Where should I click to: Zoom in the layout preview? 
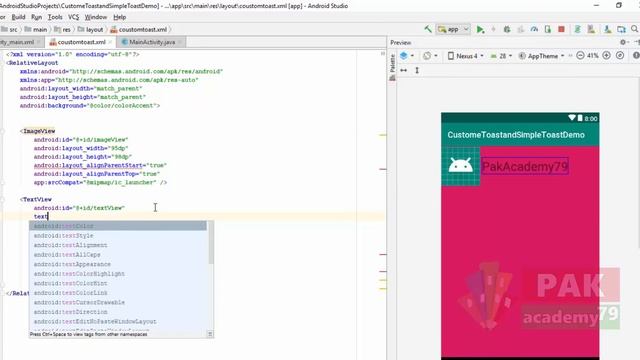coord(607,56)
